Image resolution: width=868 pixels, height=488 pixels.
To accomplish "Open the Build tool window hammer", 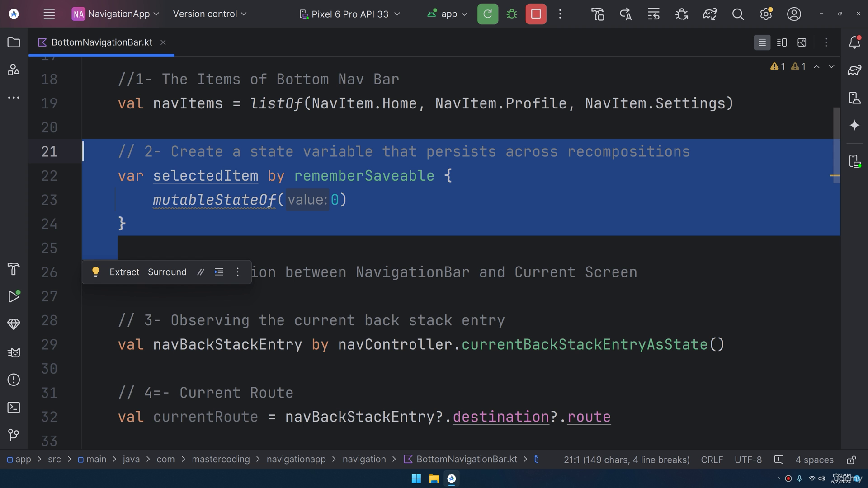I will point(14,269).
